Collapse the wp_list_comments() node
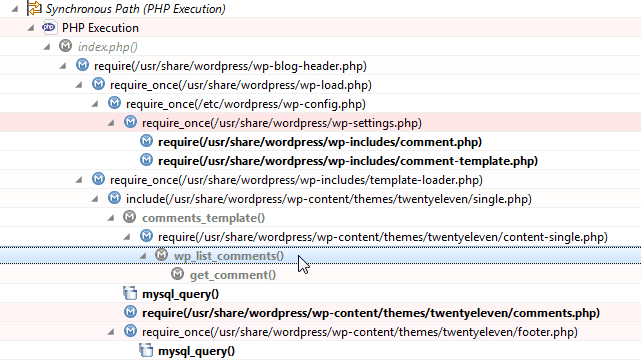 (x=142, y=256)
